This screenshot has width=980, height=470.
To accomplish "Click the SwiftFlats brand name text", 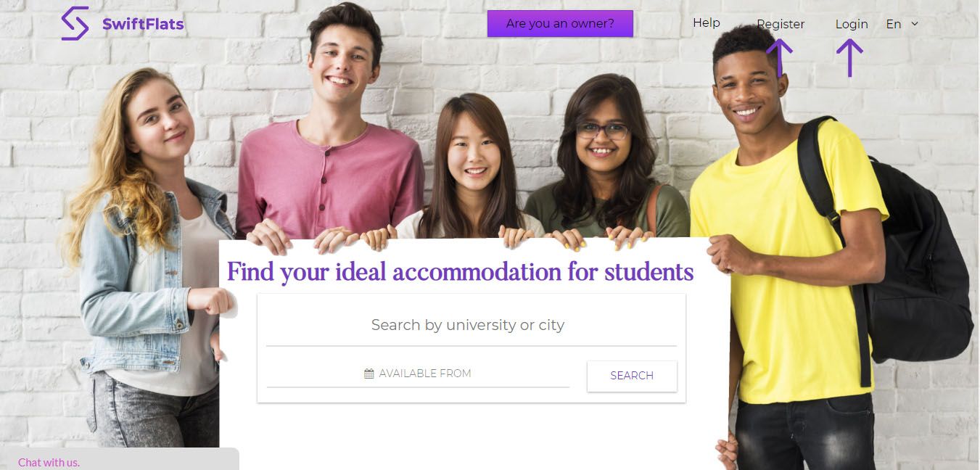I will point(143,24).
